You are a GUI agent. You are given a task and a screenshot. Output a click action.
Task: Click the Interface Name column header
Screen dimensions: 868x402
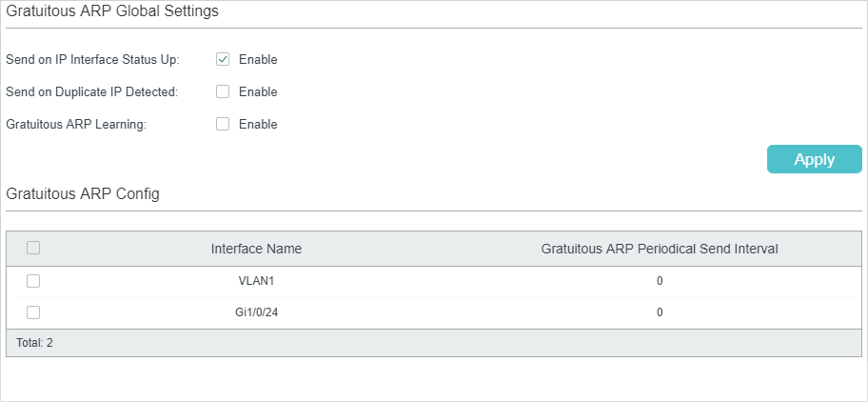pyautogui.click(x=256, y=250)
